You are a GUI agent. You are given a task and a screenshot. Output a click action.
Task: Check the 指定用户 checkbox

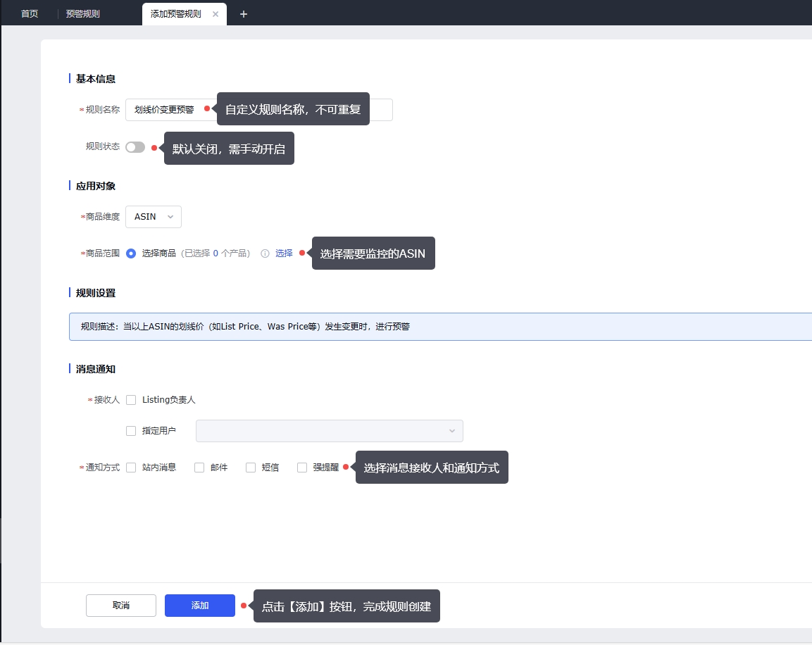pyautogui.click(x=131, y=431)
